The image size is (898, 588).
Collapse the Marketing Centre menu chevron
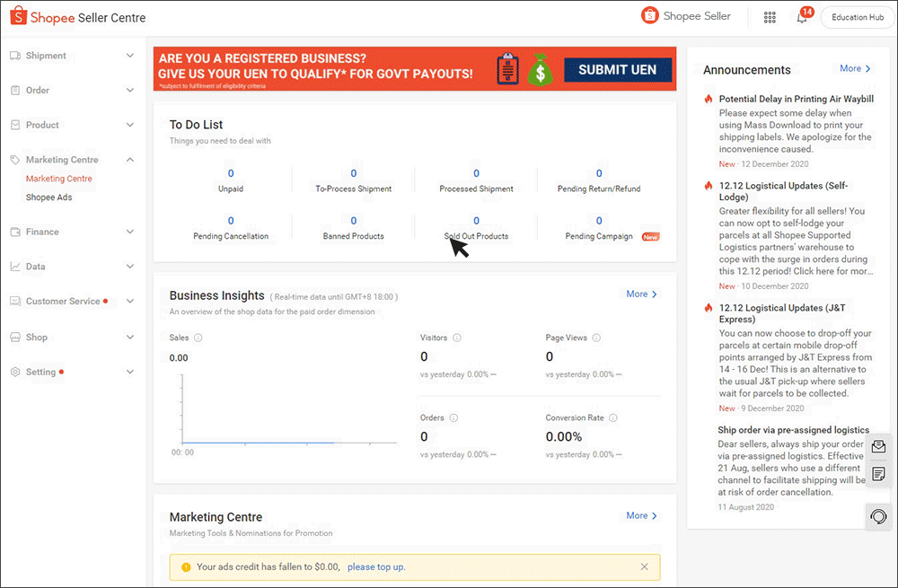[130, 160]
